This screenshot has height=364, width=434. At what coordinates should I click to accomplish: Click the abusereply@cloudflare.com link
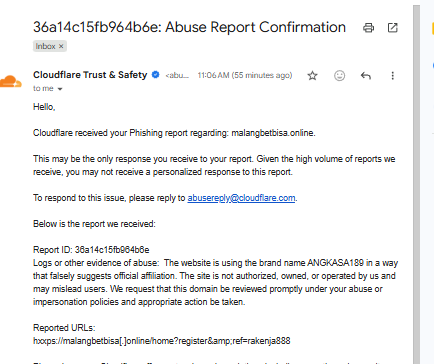(x=241, y=198)
